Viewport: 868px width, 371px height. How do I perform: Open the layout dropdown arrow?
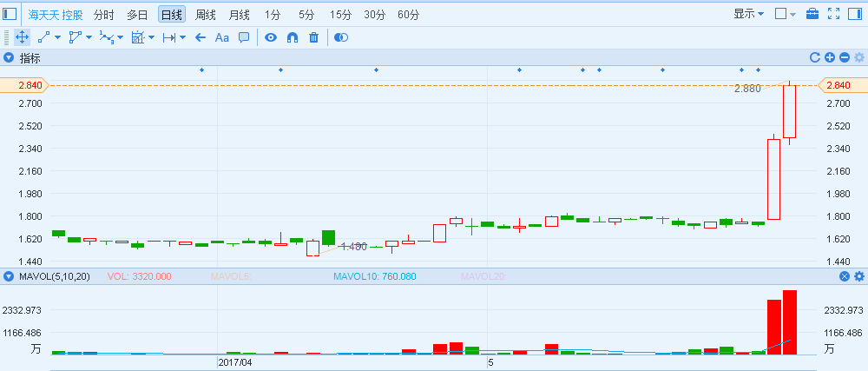792,15
